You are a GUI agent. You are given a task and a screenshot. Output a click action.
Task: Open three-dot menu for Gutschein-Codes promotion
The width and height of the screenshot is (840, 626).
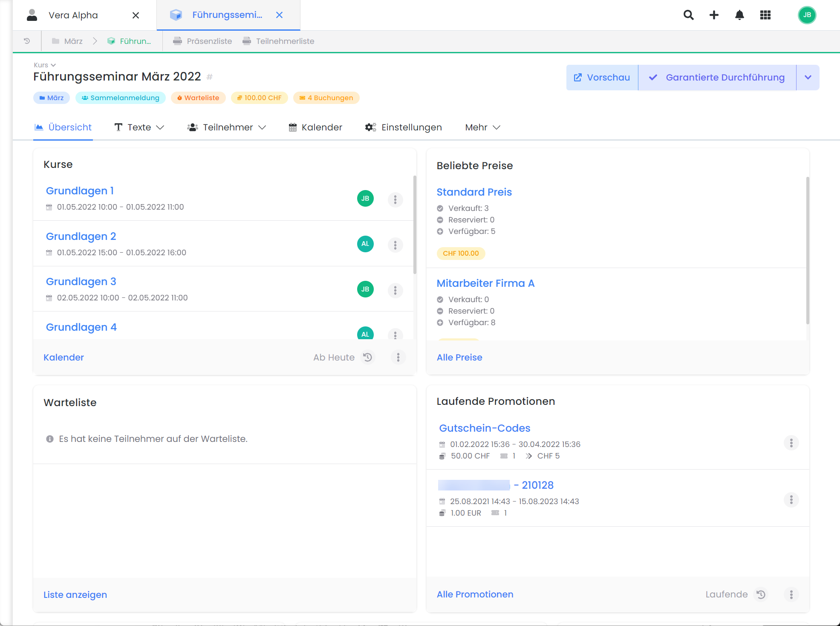791,443
